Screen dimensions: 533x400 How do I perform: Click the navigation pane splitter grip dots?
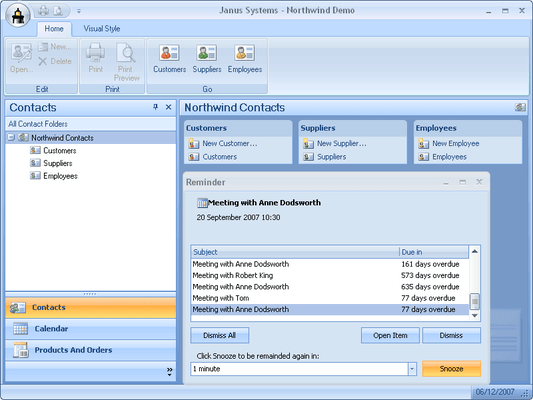[x=90, y=294]
